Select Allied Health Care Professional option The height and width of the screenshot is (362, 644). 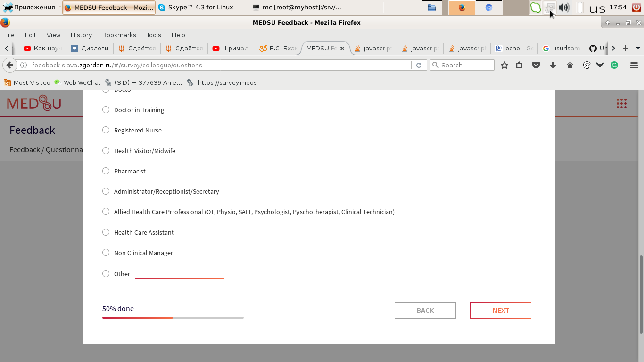click(x=106, y=212)
